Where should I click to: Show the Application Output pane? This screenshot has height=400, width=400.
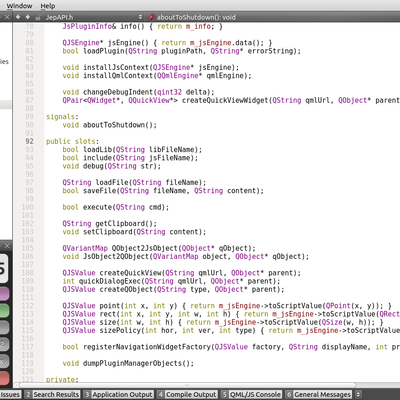pos(118,395)
